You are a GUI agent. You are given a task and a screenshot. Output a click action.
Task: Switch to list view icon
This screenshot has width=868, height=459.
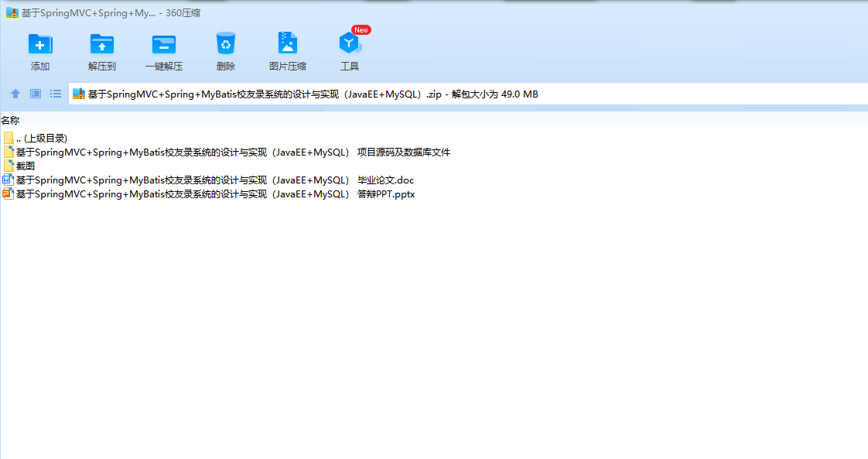56,94
